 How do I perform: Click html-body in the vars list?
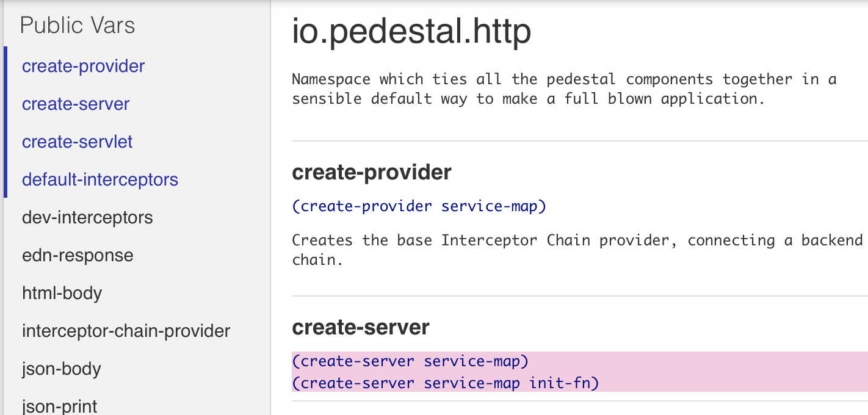pos(62,293)
